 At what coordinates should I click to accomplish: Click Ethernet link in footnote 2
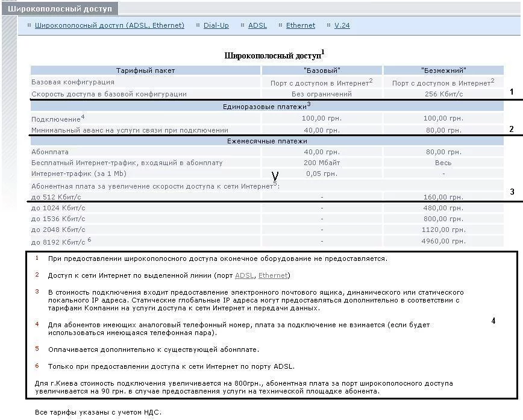click(x=273, y=275)
